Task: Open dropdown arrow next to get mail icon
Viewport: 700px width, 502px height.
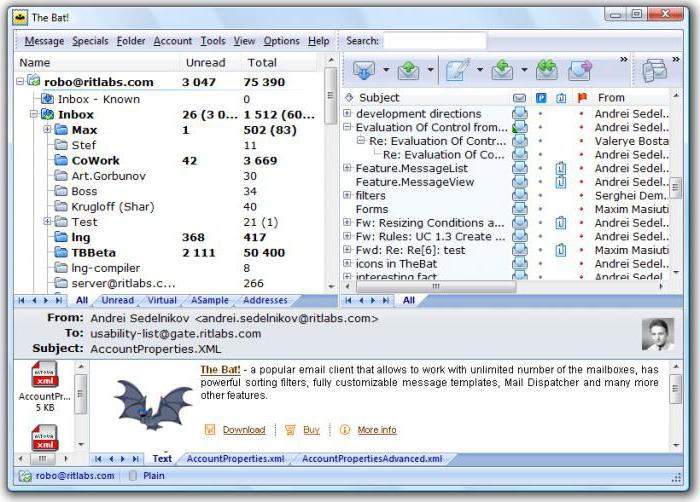Action: [386, 70]
